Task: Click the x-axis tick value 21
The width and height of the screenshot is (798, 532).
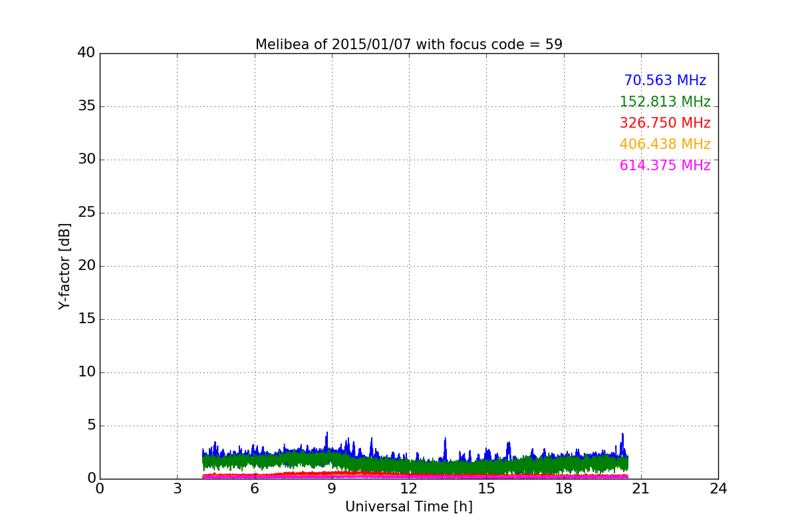Action: [641, 489]
